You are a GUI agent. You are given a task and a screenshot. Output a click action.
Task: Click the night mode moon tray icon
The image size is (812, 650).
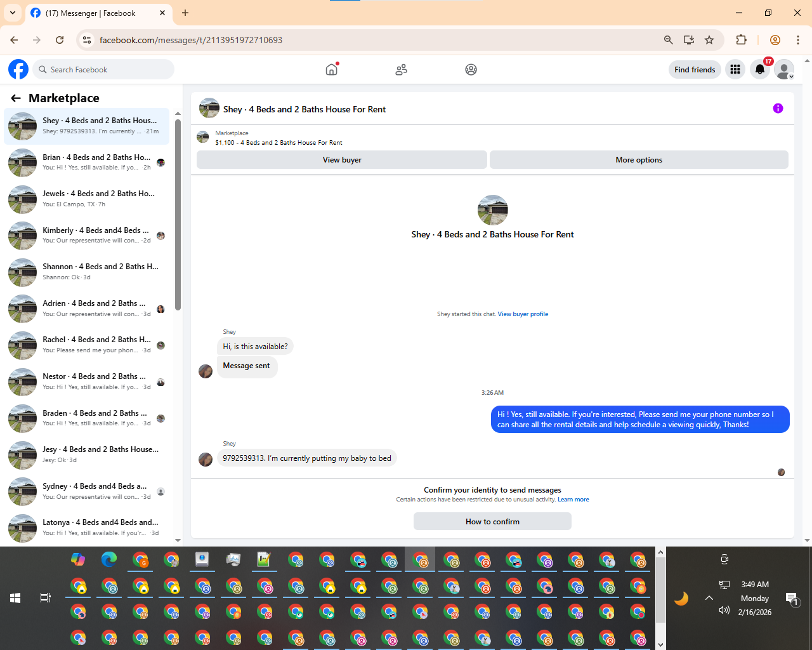[681, 599]
